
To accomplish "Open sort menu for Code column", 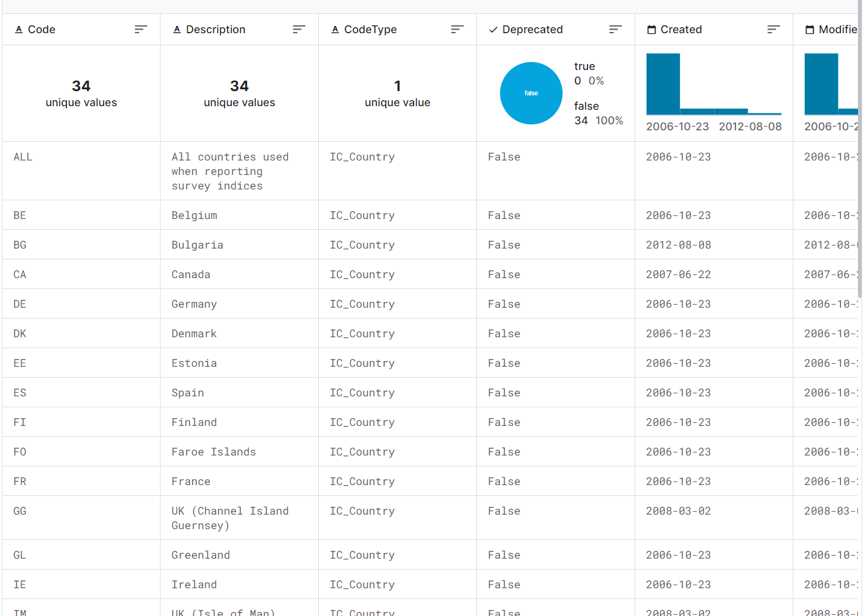I will click(141, 30).
